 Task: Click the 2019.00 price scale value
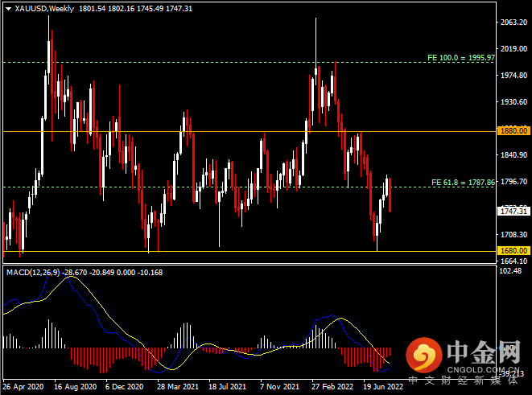click(513, 49)
